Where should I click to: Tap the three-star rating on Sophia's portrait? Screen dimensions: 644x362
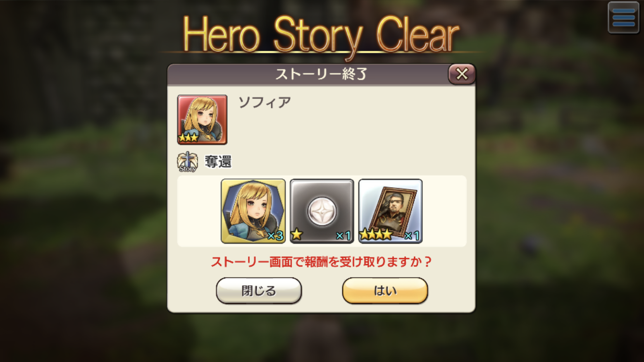(189, 138)
